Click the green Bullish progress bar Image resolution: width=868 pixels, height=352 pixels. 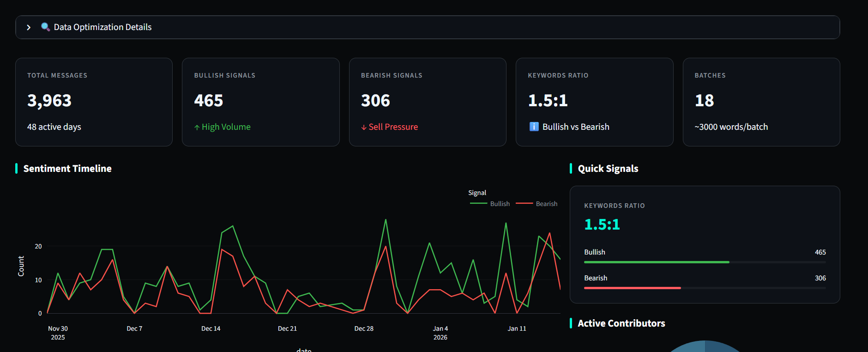(656, 262)
